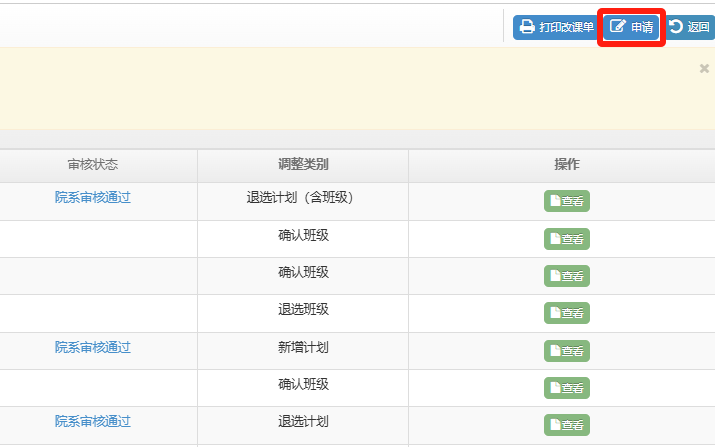The height and width of the screenshot is (447, 715).
Task: Click the 申请 apply button
Action: coord(631,27)
